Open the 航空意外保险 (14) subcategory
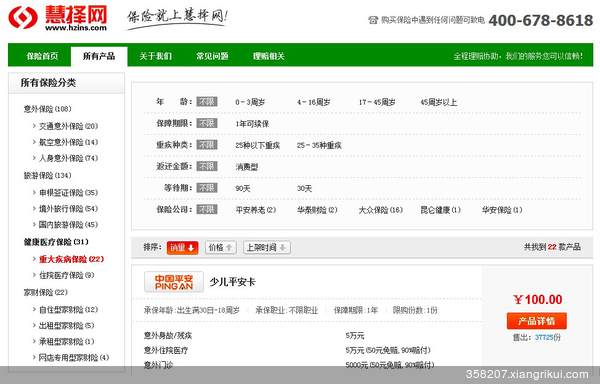The image size is (600, 384). [x=68, y=142]
